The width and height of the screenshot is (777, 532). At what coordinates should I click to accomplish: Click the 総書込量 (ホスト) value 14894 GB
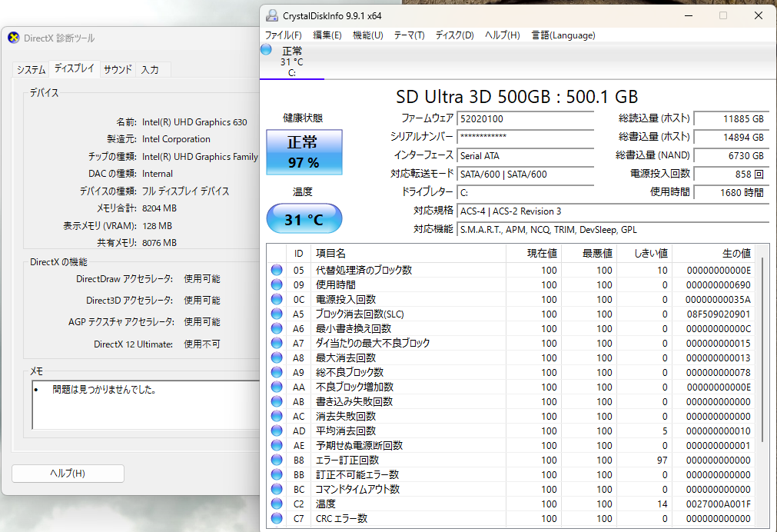(732, 137)
